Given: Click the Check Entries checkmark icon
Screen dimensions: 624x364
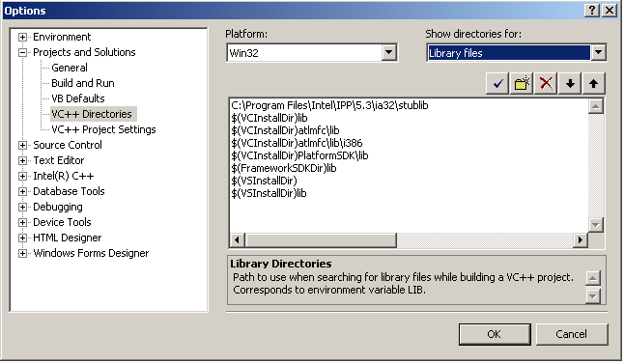Looking at the screenshot, I should [x=497, y=84].
